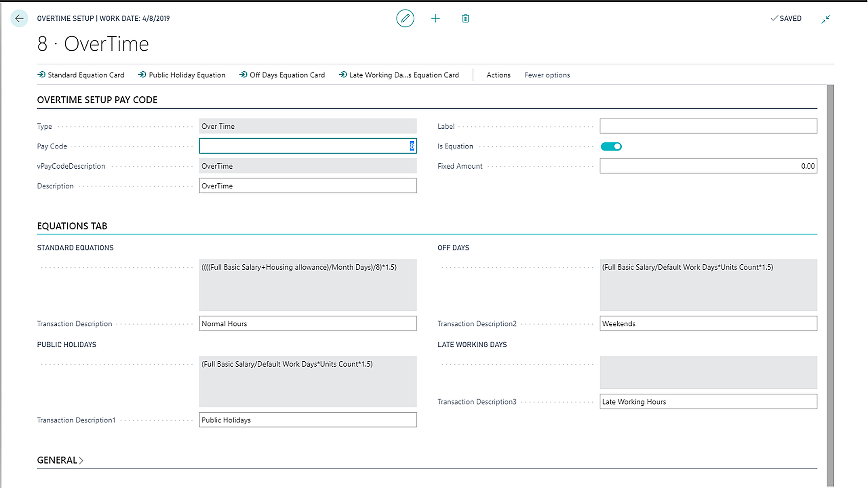Click the Description field containing OverTime
This screenshot has height=488, width=868.
click(x=308, y=186)
